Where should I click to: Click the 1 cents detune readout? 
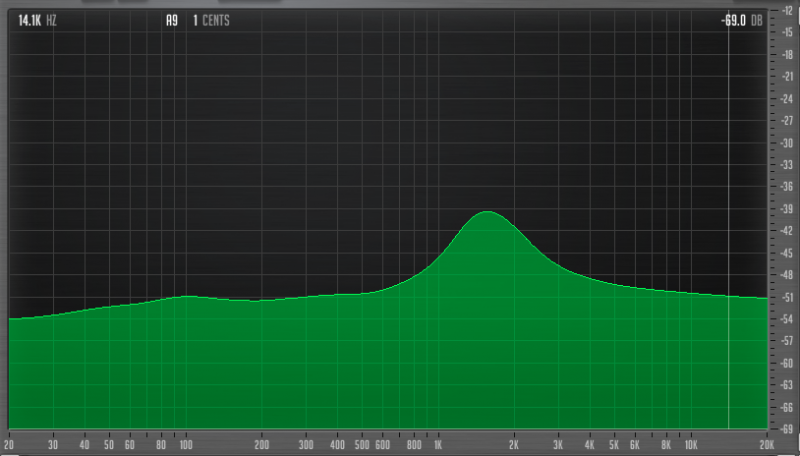point(211,19)
